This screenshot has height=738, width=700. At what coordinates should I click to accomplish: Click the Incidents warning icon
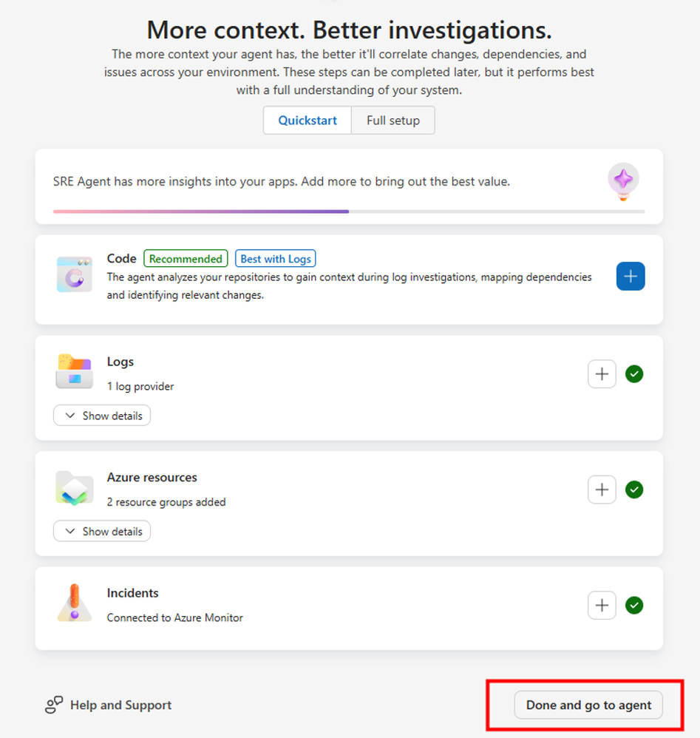75,603
